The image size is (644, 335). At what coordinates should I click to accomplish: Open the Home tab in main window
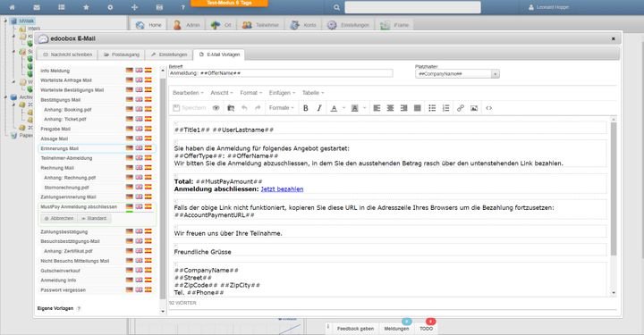(x=148, y=25)
